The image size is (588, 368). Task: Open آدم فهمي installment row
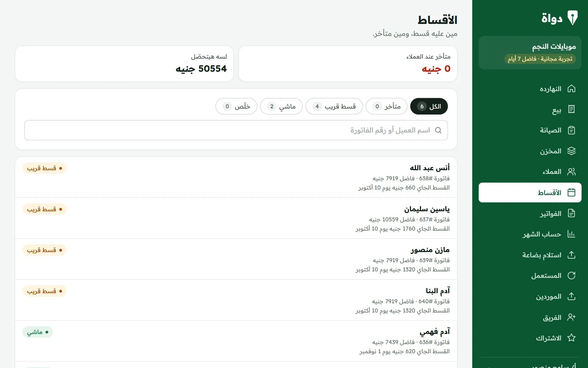[236, 341]
